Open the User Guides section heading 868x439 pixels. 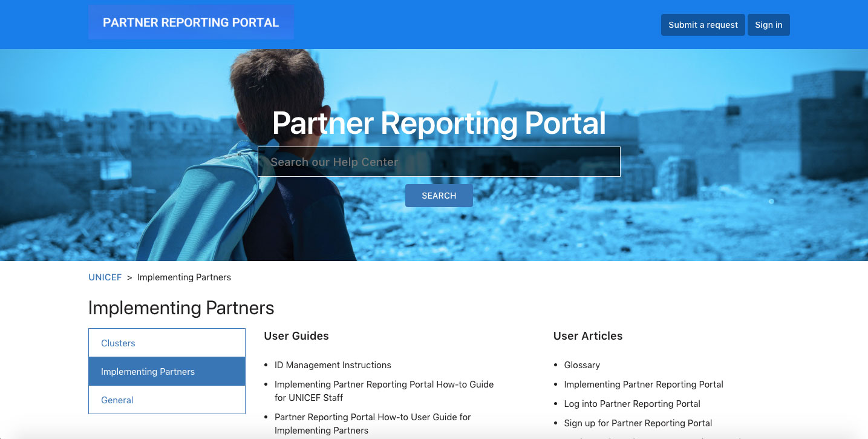click(296, 336)
